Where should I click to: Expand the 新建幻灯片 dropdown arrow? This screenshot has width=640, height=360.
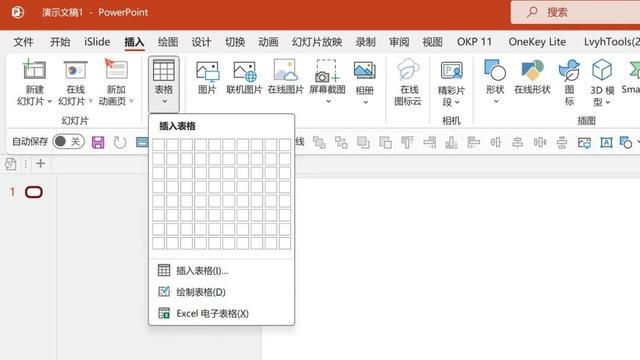coord(49,101)
